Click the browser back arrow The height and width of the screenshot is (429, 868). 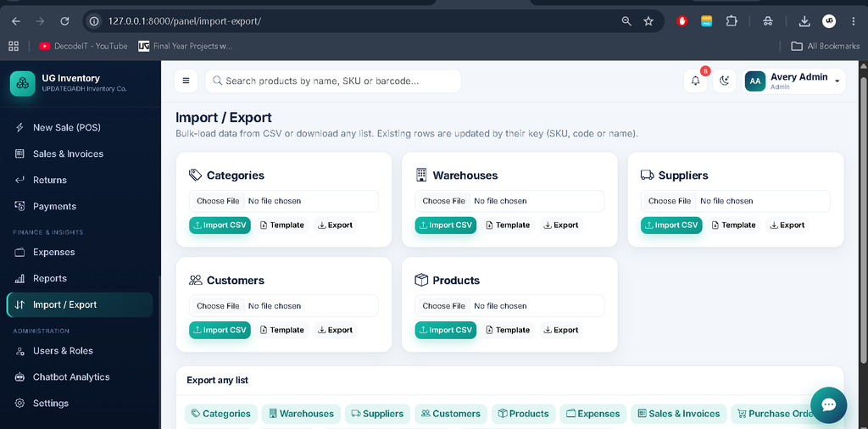click(15, 21)
